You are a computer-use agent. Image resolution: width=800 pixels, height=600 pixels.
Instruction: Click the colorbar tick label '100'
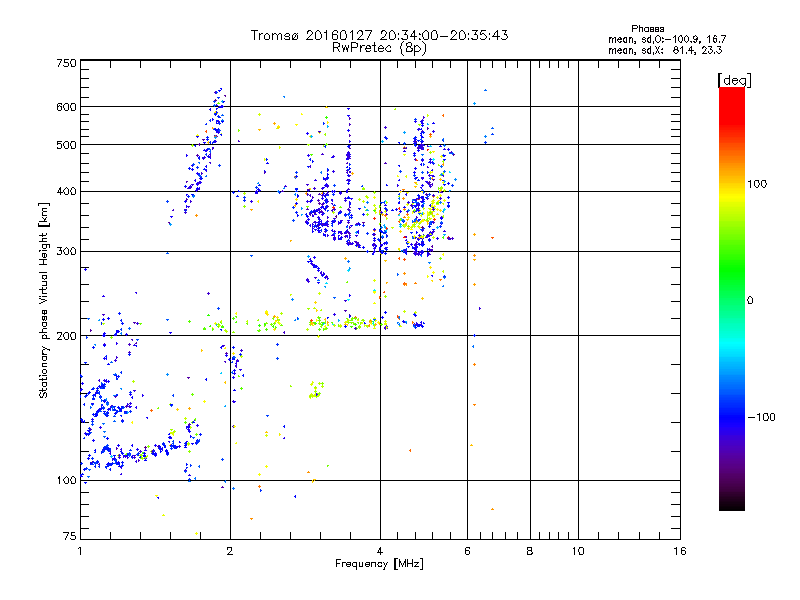(757, 184)
